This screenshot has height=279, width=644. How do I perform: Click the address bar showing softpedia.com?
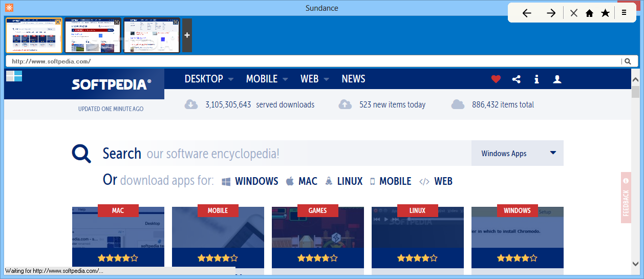tap(313, 61)
